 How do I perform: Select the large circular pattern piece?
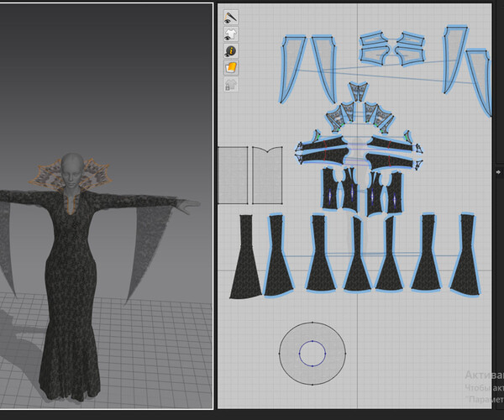(x=312, y=354)
